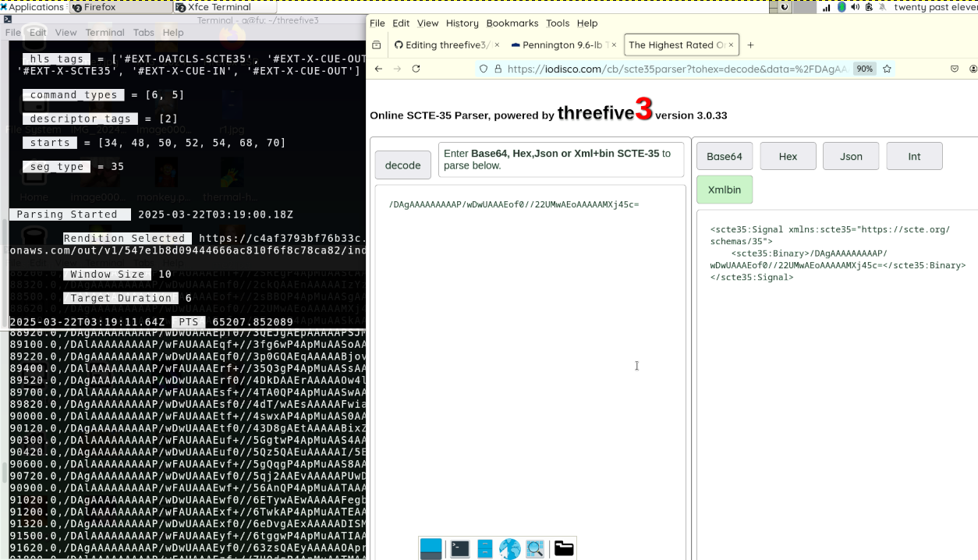This screenshot has height=560, width=978.
Task: Open the Firefox Bookmarks menu
Action: (x=512, y=23)
